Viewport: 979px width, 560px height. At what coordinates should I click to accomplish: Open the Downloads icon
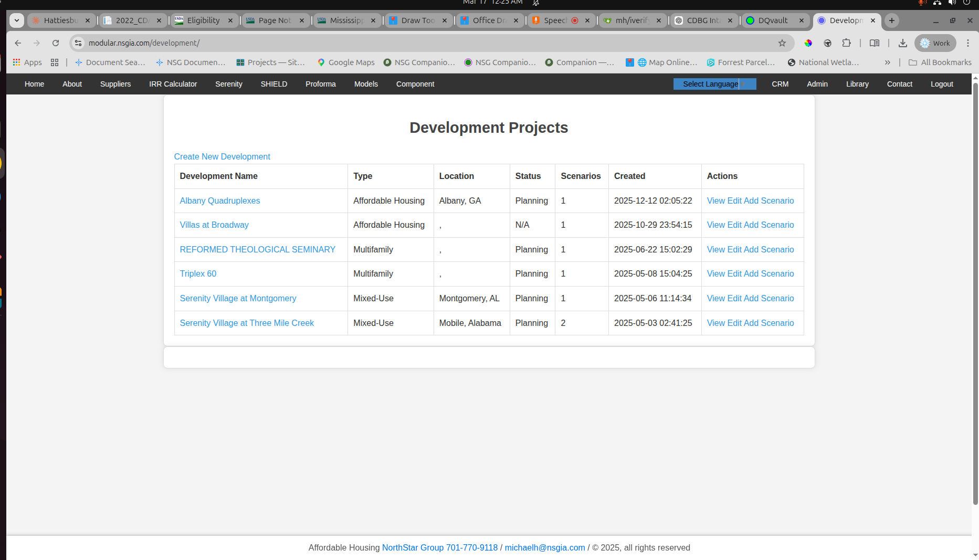coord(903,43)
